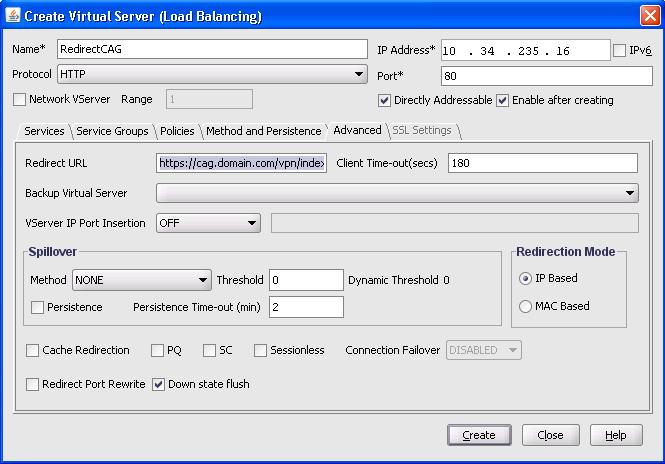The width and height of the screenshot is (665, 464).
Task: Expand VServer IP Port Insertion dropdown
Action: (x=251, y=223)
